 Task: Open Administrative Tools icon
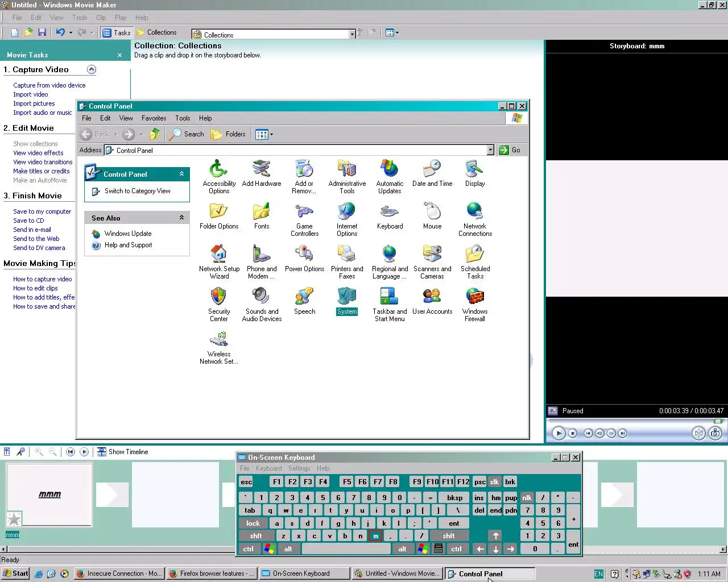[x=347, y=177]
